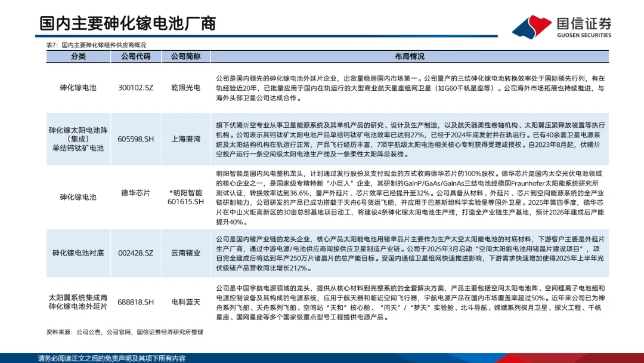This screenshot has width=644, height=363.
Task: Click the description paragraph for 电科蓝天
Action: (x=410, y=303)
